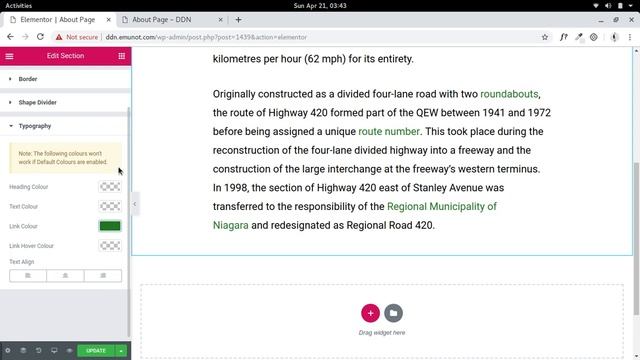Screen dimensions: 640x360
Task: Switch to Elementor | About Page tab
Action: tap(58, 20)
